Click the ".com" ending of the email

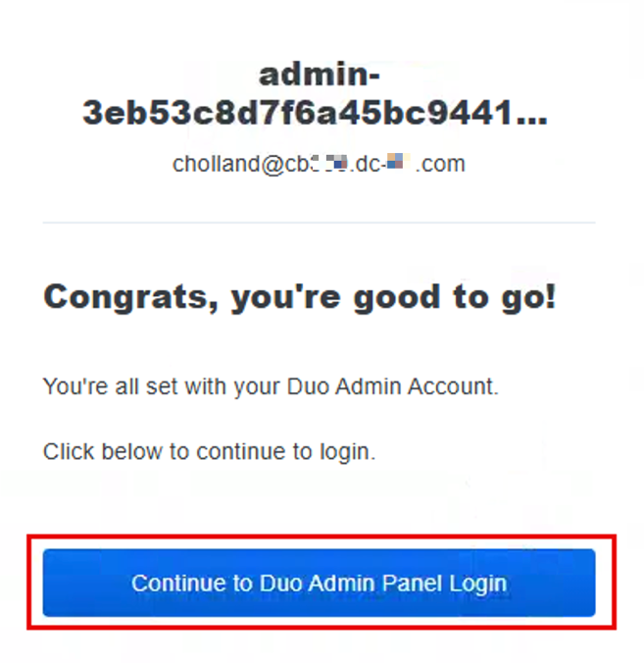(441, 164)
